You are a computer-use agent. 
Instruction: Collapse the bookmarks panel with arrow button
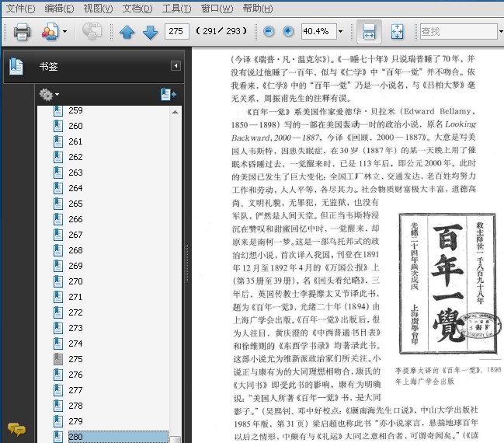pyautogui.click(x=176, y=66)
